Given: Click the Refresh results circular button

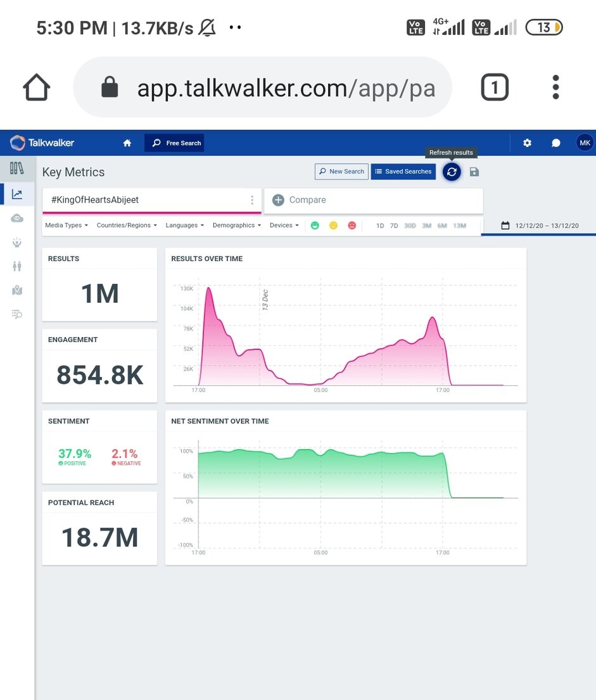Looking at the screenshot, I should pos(452,172).
